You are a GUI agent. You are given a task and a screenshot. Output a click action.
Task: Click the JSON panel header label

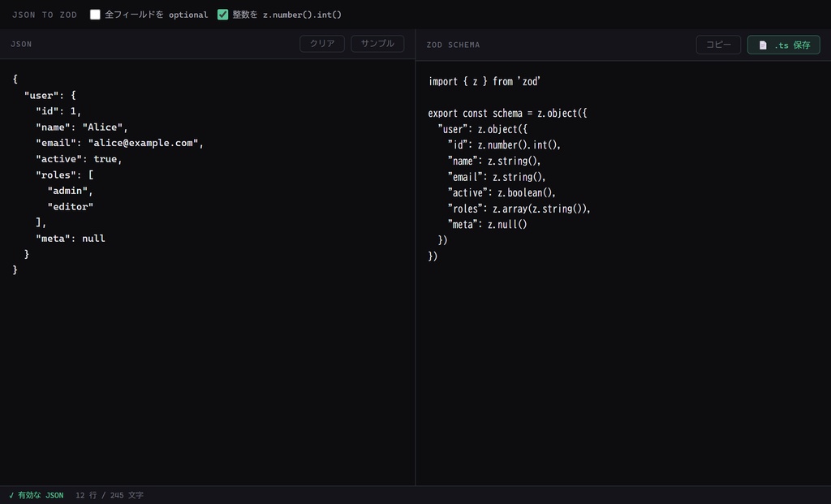click(x=21, y=44)
